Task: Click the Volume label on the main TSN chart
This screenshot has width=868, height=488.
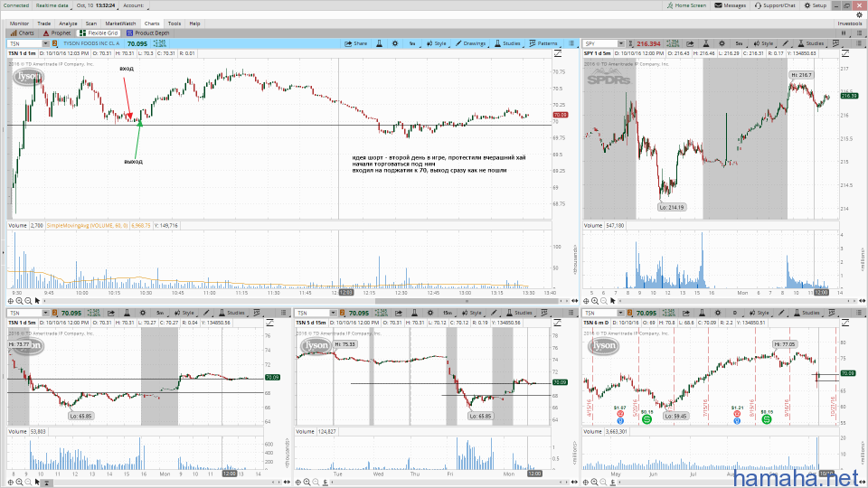Action: pos(17,225)
